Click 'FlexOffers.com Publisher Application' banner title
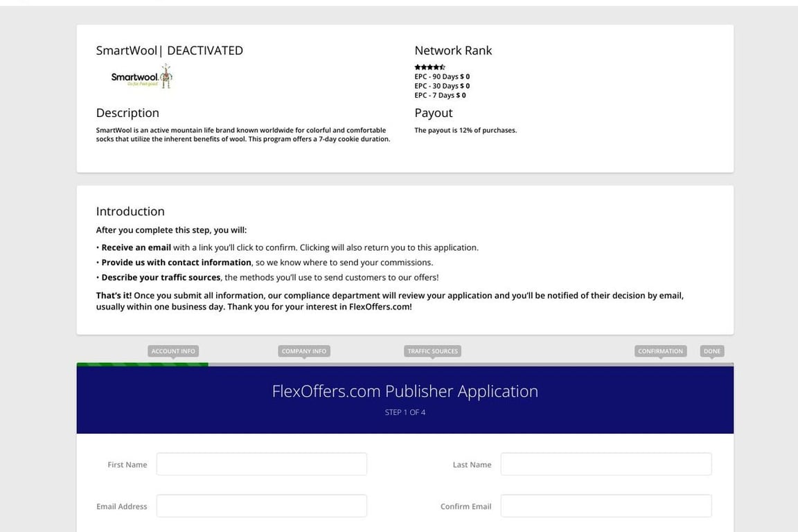This screenshot has width=798, height=532. point(405,391)
